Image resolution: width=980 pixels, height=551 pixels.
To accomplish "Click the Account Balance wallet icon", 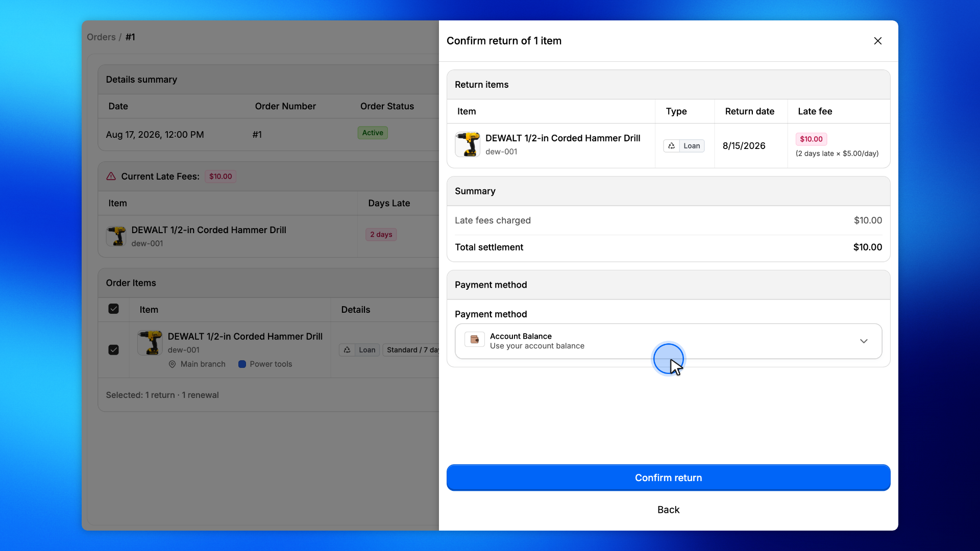I will tap(474, 339).
